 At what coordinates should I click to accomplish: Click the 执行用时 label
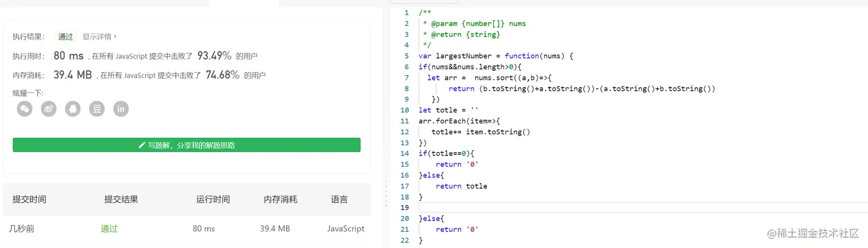[29, 56]
